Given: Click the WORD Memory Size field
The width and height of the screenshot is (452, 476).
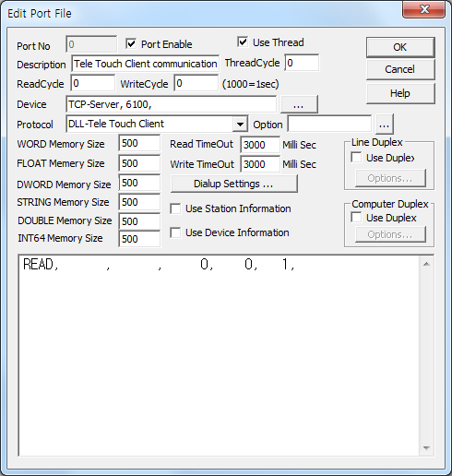Looking at the screenshot, I should pos(139,143).
